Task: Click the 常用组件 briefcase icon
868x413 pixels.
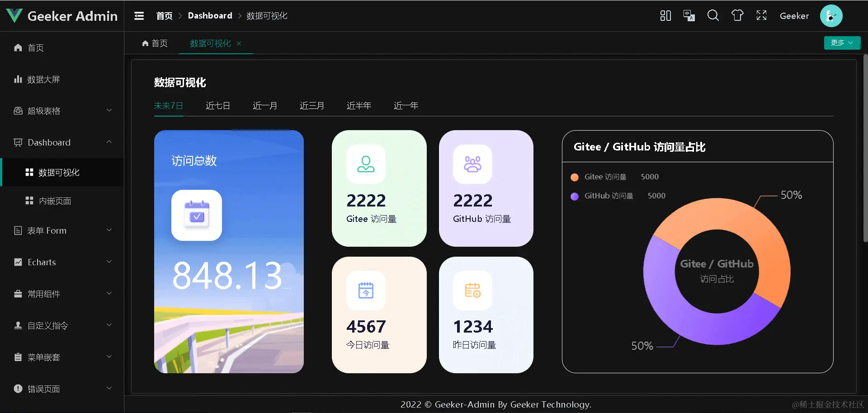Action: [x=18, y=294]
